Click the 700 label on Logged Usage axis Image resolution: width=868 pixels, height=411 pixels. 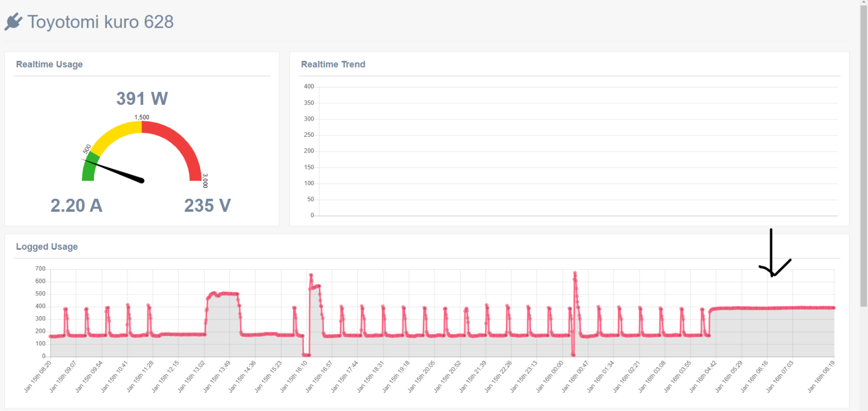[x=40, y=269]
